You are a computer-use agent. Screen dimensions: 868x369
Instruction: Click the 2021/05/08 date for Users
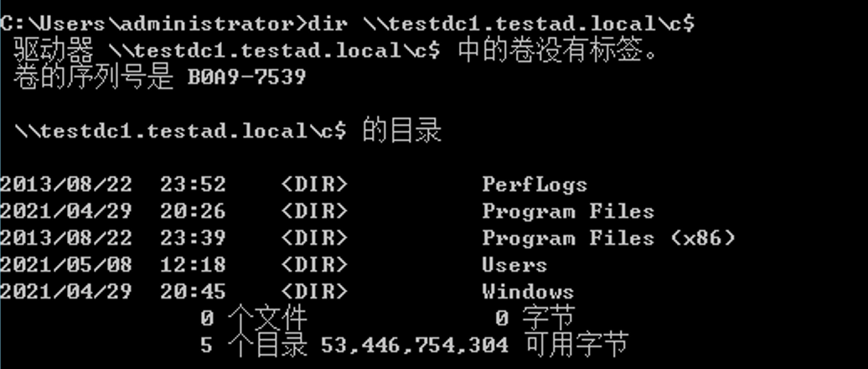click(66, 265)
